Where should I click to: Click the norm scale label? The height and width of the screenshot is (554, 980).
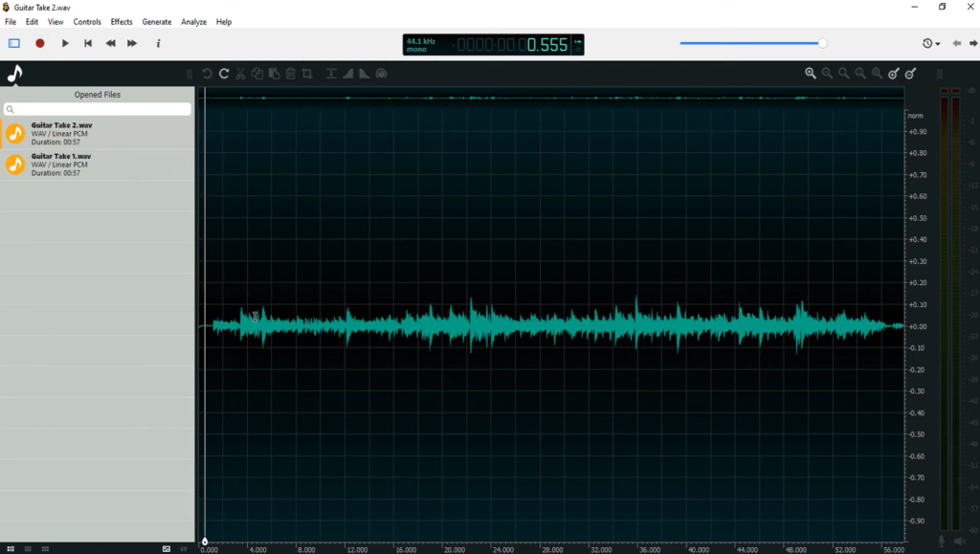click(916, 116)
